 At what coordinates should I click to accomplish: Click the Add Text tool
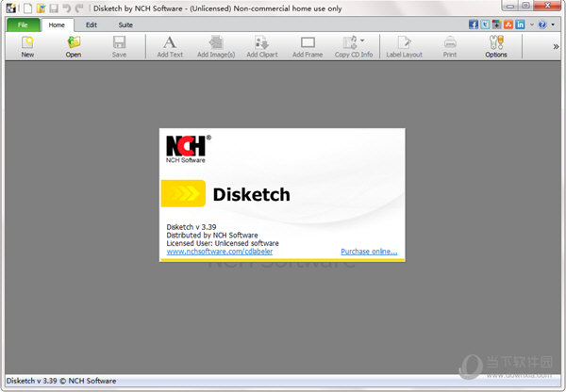pos(170,45)
